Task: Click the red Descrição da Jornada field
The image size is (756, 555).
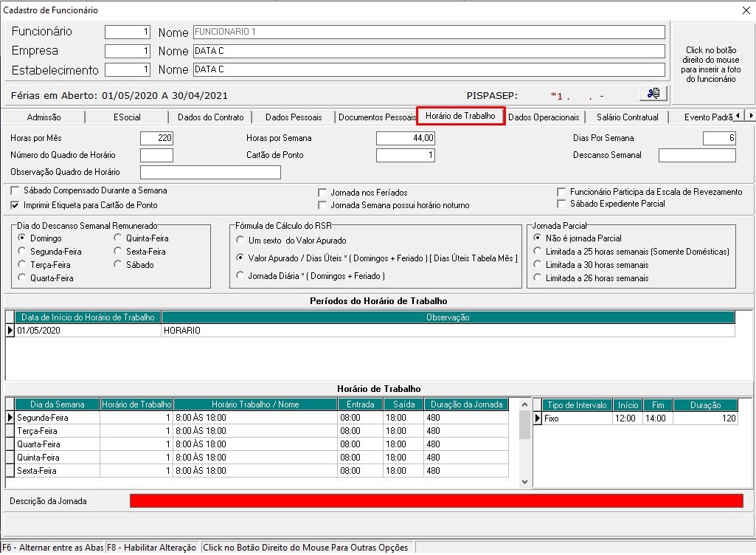Action: (x=437, y=501)
